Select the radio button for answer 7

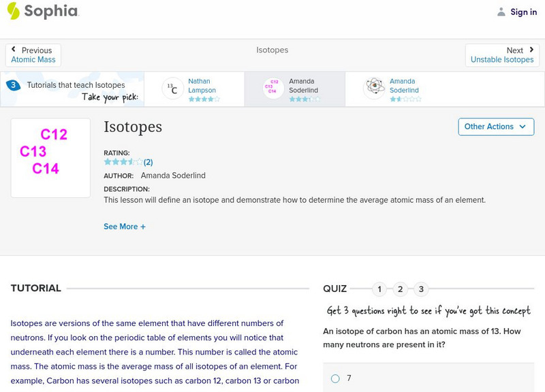pyautogui.click(x=335, y=378)
